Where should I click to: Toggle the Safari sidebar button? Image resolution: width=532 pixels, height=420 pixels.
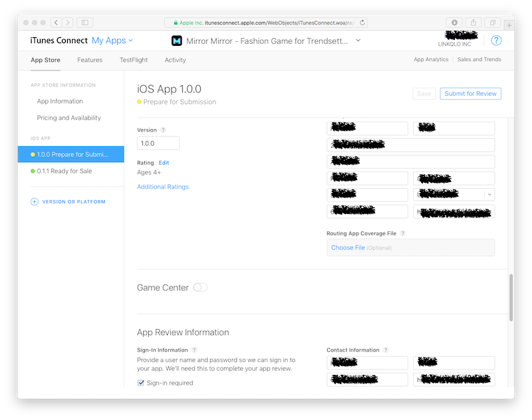pyautogui.click(x=85, y=23)
